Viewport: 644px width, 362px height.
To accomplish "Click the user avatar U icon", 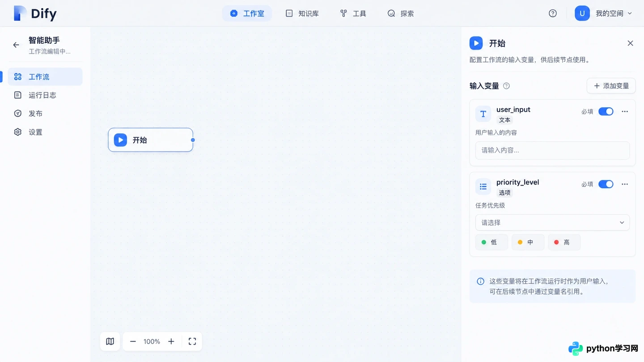I will [x=582, y=13].
